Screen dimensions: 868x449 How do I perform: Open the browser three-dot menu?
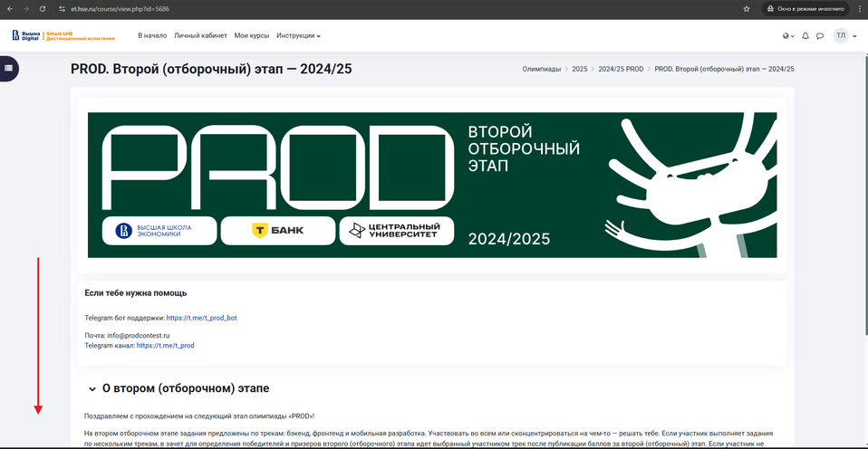click(859, 9)
